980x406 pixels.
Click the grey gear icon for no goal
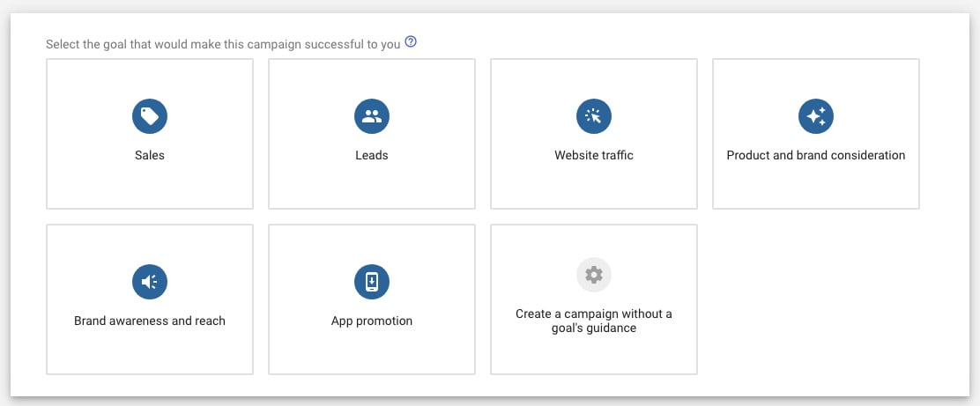tap(594, 275)
